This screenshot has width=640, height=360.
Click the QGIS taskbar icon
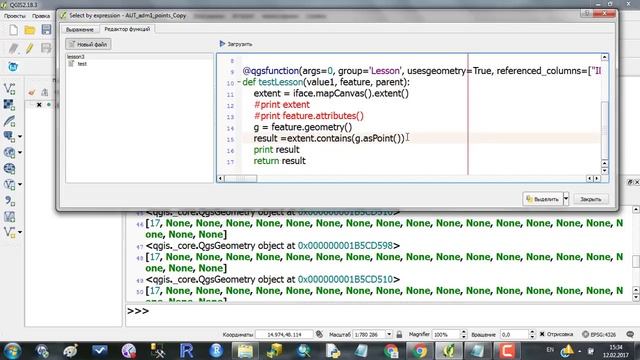[x=449, y=351]
